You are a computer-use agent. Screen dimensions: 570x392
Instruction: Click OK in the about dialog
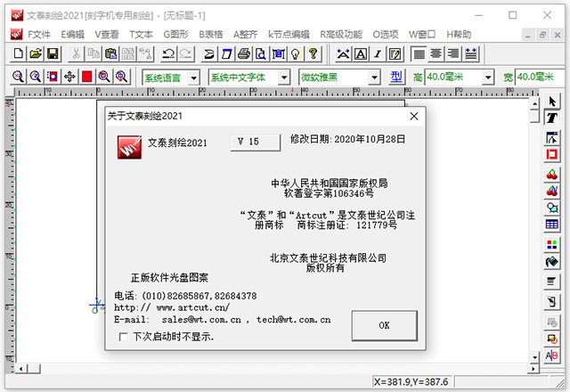point(384,325)
